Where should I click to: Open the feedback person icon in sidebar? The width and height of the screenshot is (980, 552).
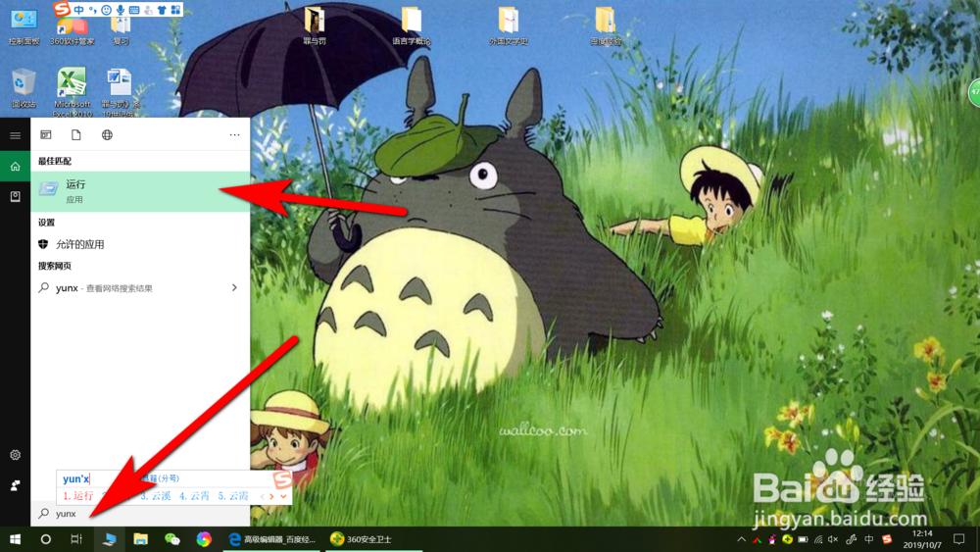click(x=15, y=485)
